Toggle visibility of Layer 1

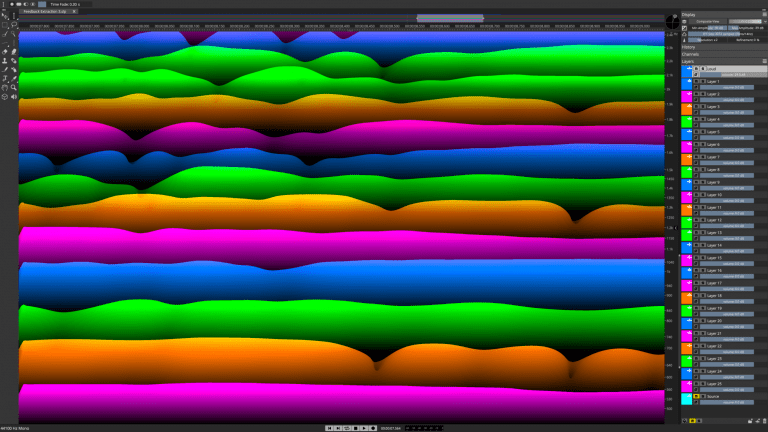(x=696, y=81)
